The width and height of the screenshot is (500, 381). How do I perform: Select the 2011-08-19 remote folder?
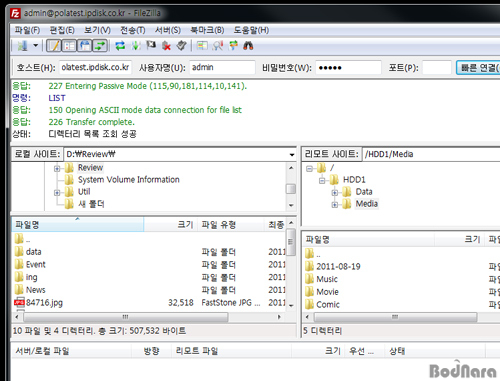(x=338, y=267)
